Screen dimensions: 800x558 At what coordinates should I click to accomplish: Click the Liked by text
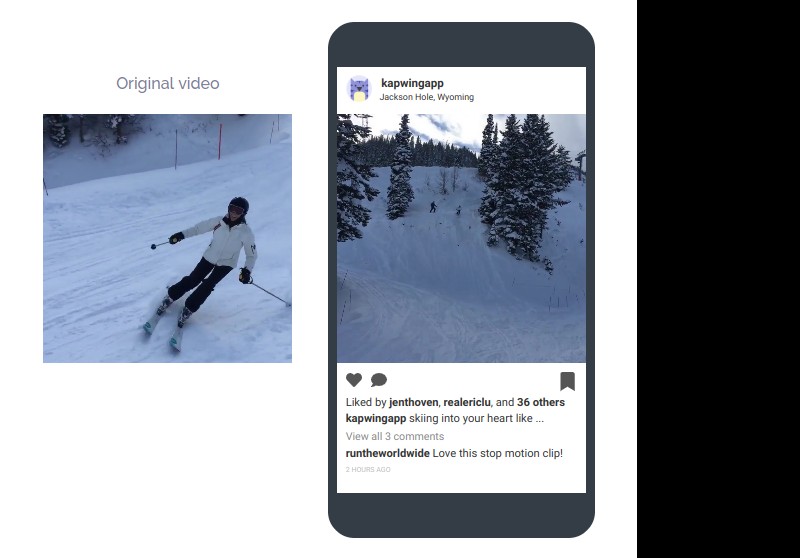click(366, 402)
